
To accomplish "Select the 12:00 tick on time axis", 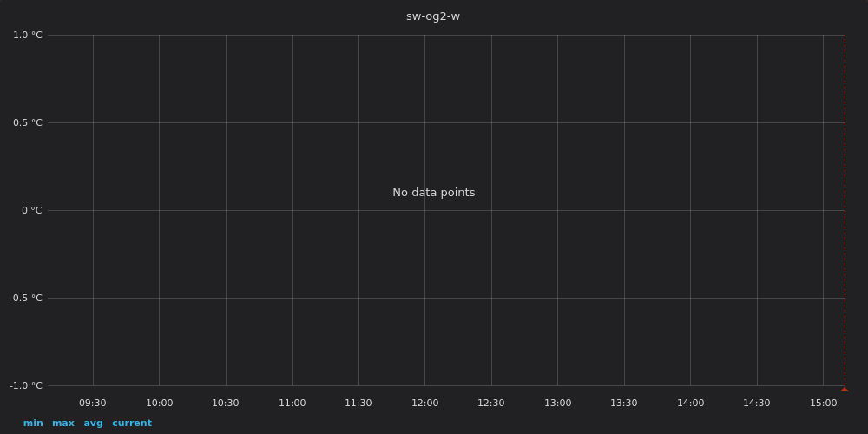I will click(424, 403).
